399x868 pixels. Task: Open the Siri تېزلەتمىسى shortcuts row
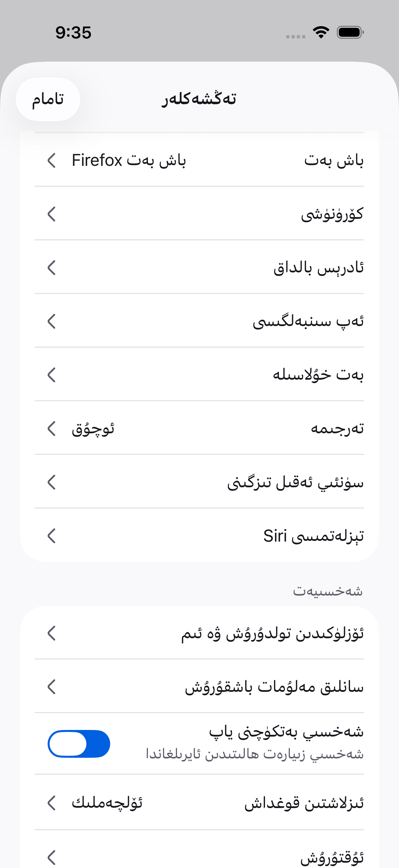pos(199,536)
